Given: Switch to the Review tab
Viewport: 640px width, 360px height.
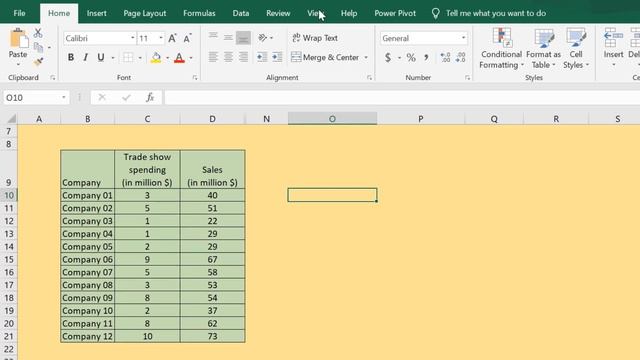Looking at the screenshot, I should point(278,13).
